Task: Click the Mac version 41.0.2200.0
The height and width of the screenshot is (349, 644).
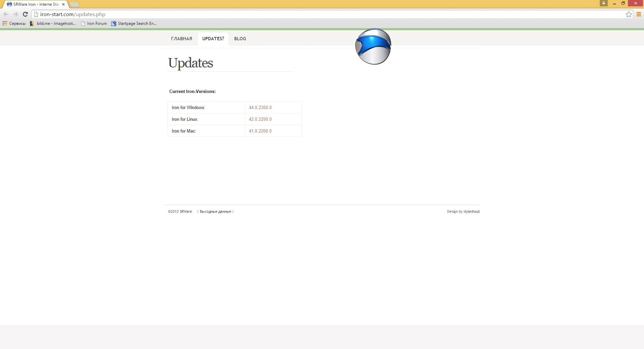Action: (x=260, y=131)
